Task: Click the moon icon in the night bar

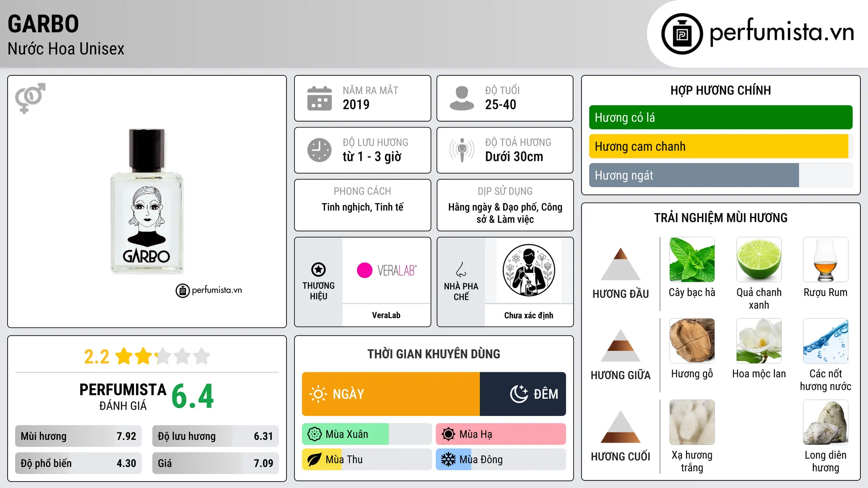Action: click(519, 394)
